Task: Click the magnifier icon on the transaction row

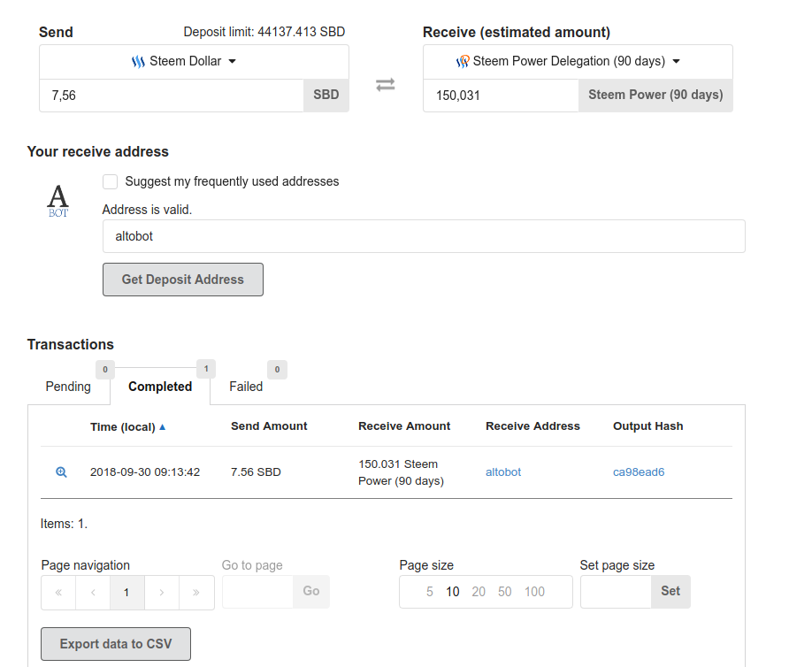Action: click(x=61, y=472)
